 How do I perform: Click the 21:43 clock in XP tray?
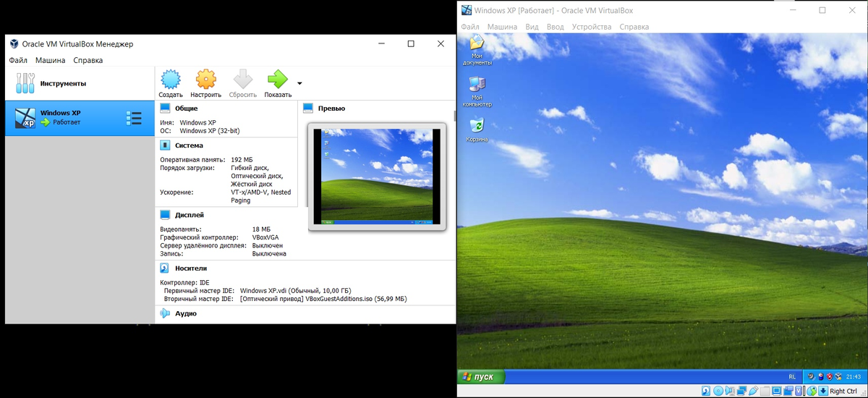(x=854, y=376)
